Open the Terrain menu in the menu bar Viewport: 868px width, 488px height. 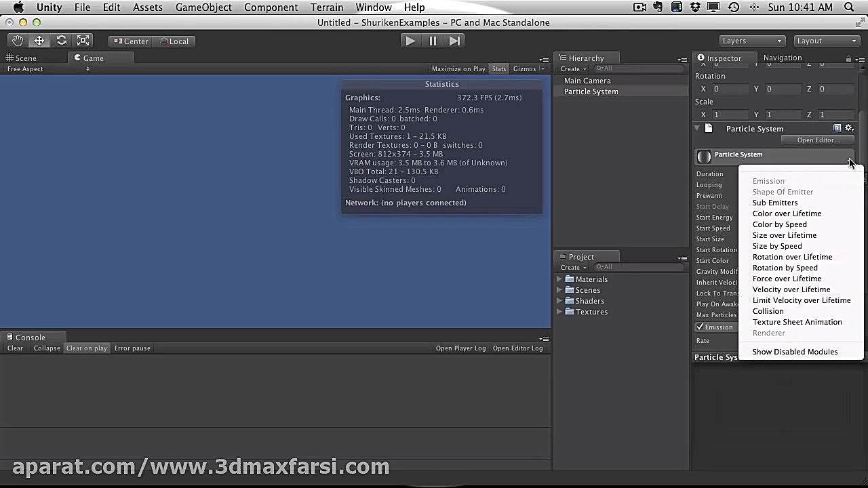pos(327,7)
